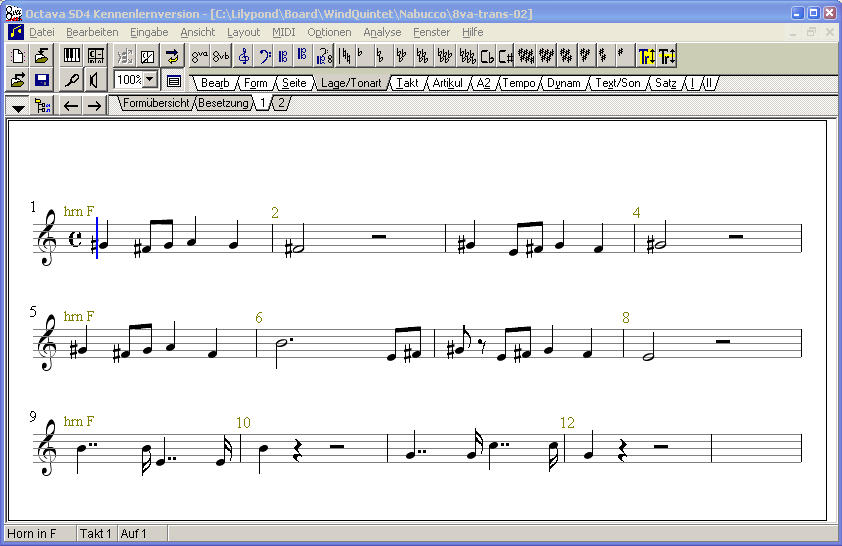
Task: Select the C-flat key signature button
Action: tap(487, 56)
